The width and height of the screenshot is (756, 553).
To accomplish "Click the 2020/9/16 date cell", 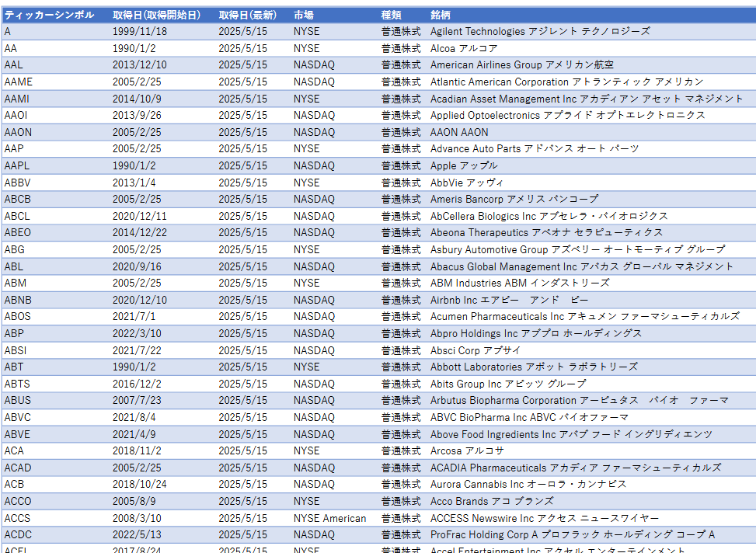I will (137, 266).
